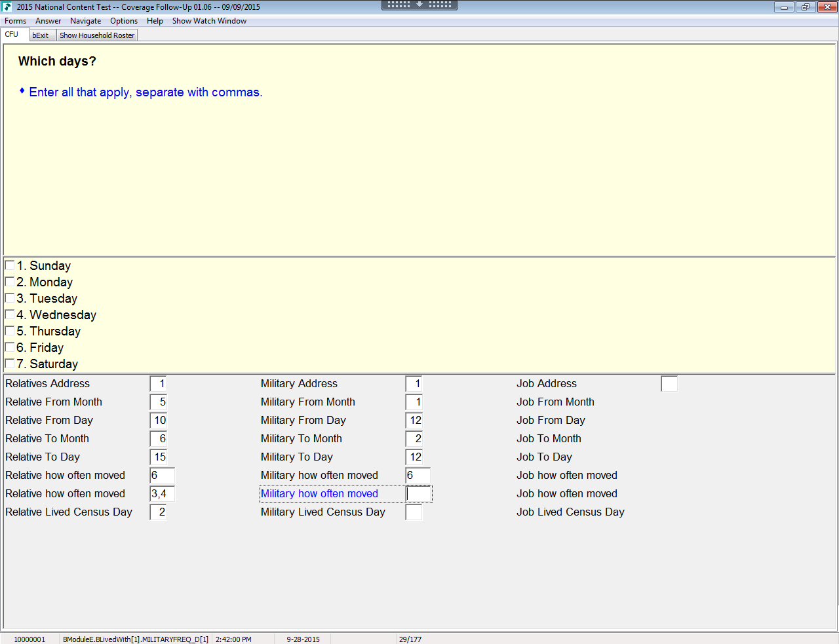Select the Saturday checkbox
This screenshot has height=644, width=839.
tap(10, 364)
